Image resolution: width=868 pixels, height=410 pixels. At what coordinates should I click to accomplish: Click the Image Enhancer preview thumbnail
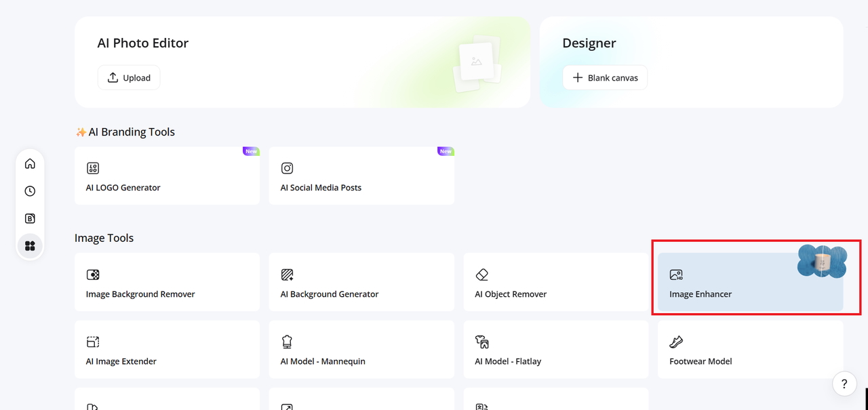[822, 261]
